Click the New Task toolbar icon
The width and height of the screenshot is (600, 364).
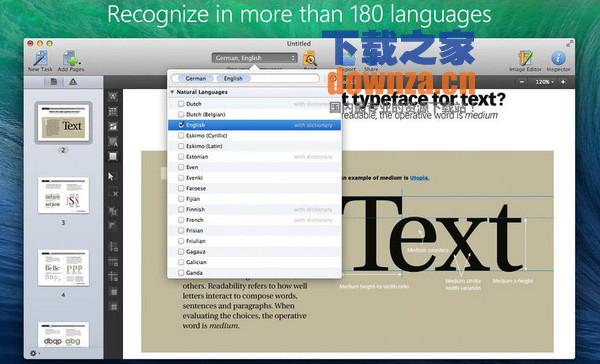[40, 58]
